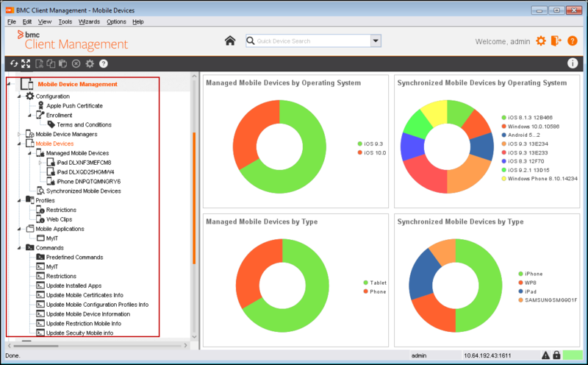Click the SAMSUNGSMG901F legend swatch
This screenshot has width=588, height=365.
click(x=520, y=300)
